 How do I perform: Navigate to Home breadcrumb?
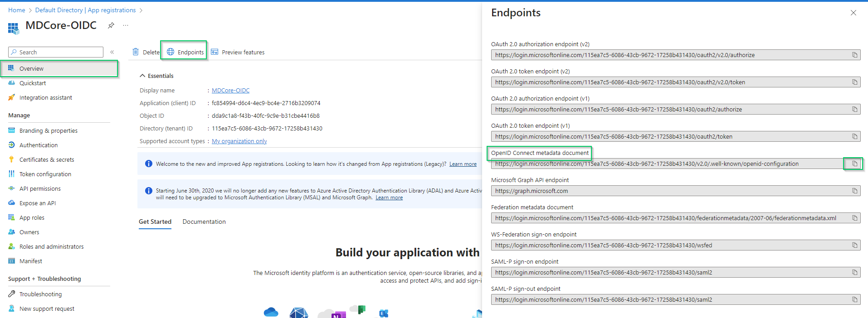pyautogui.click(x=17, y=10)
